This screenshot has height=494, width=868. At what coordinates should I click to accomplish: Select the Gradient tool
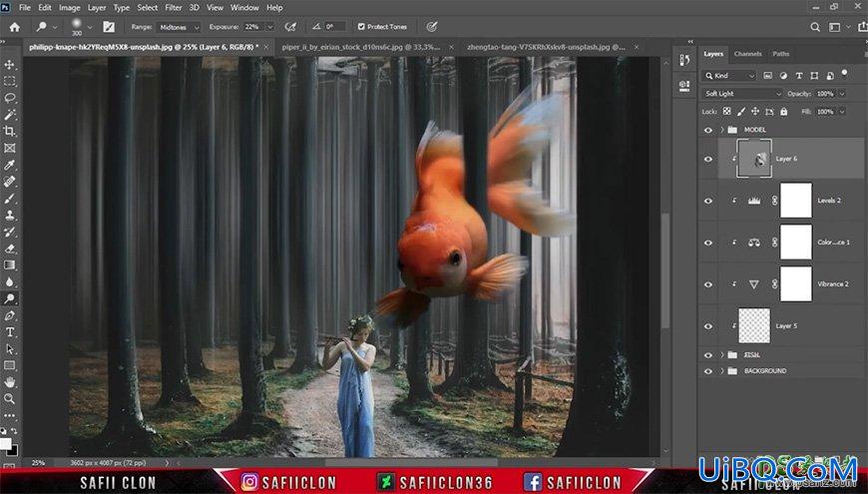click(9, 265)
